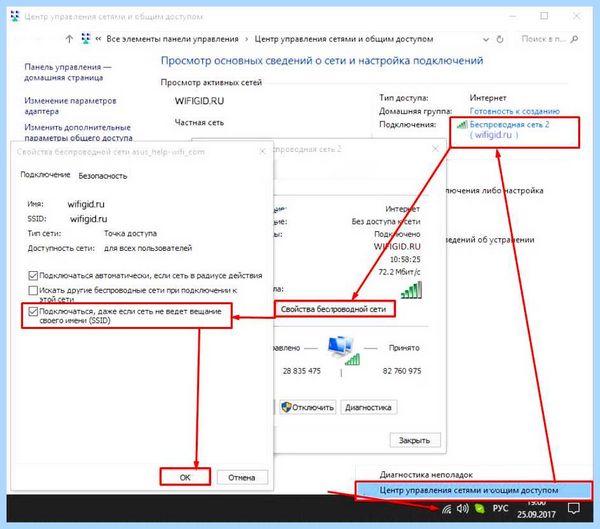
Task: Open the Готовность к созданию link
Action: (x=515, y=111)
